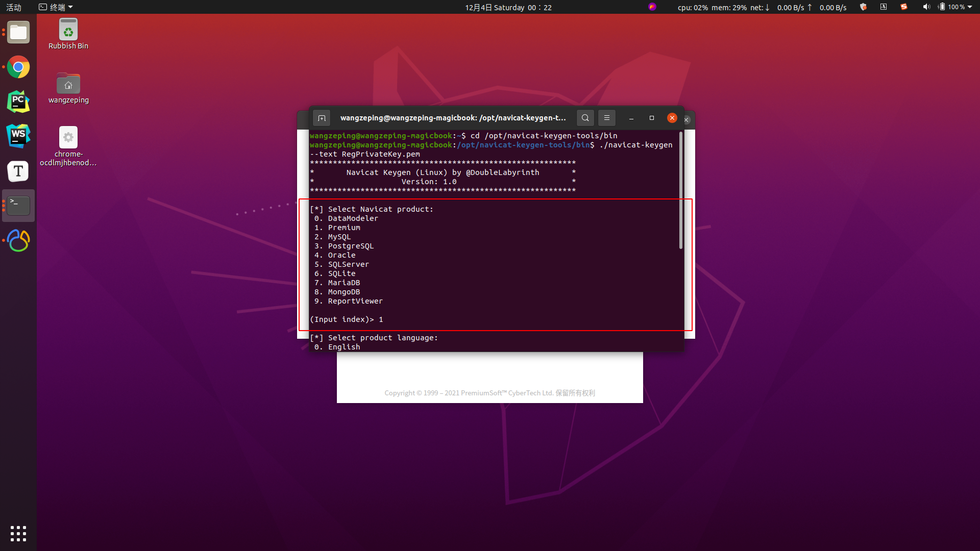
Task: Click the volume speaker icon
Action: coord(926,7)
